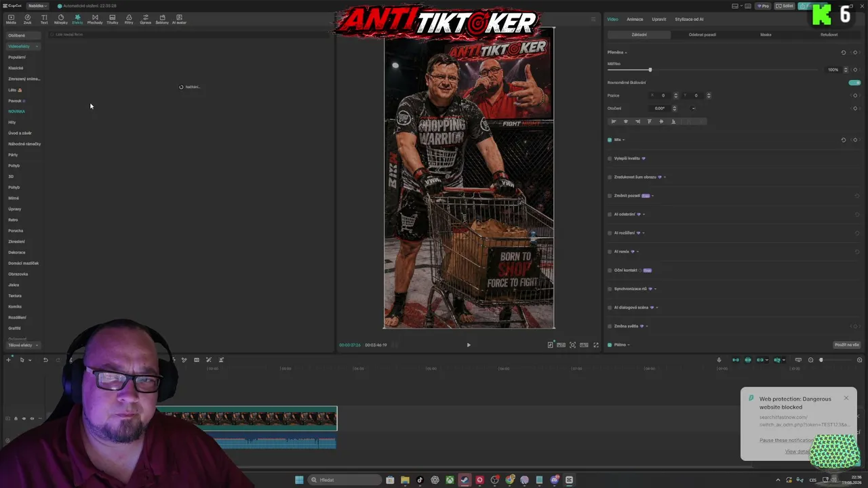The width and height of the screenshot is (868, 488).
Task: Reset the Přeměna transform settings
Action: coord(844,52)
